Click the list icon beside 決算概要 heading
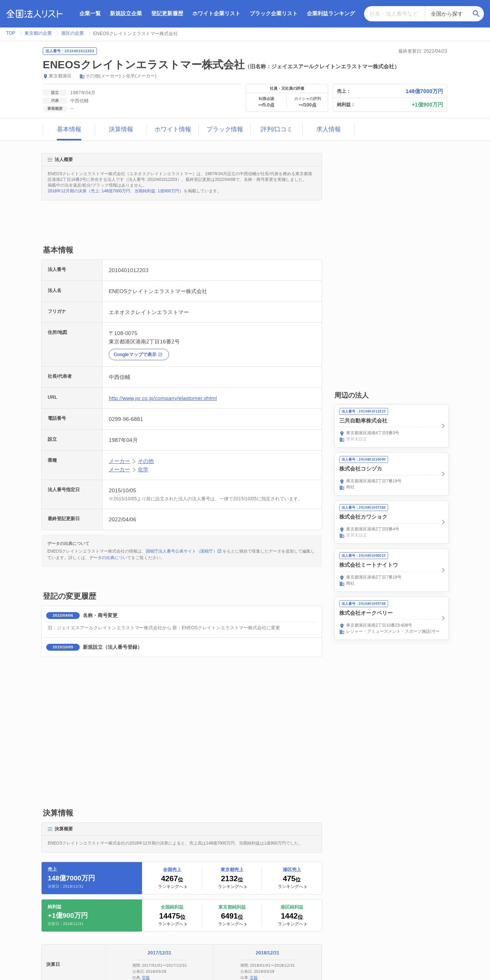Image resolution: width=490 pixels, height=980 pixels. click(x=50, y=829)
